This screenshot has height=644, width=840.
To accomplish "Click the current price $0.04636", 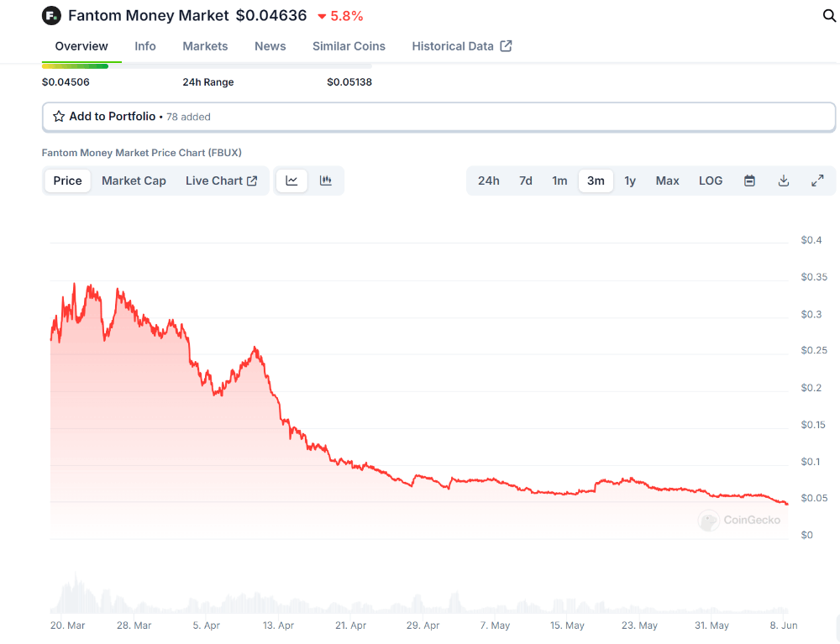I will tap(271, 15).
